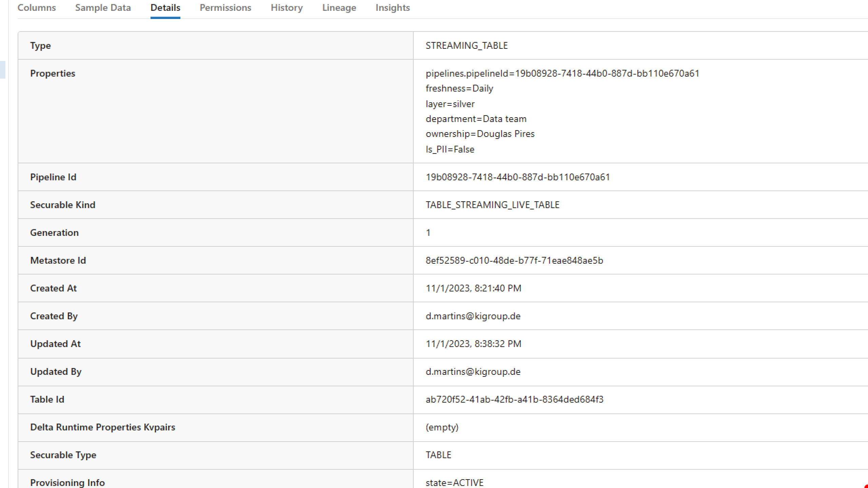Click the Metastore Id row label

pyautogui.click(x=58, y=261)
